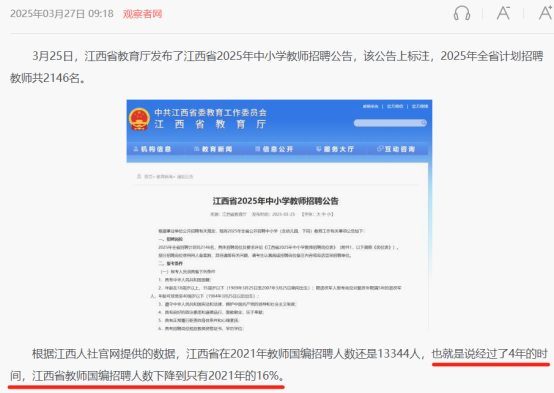Open the 观察者网 source link
Image resolution: width=554 pixels, height=393 pixels.
[142, 14]
